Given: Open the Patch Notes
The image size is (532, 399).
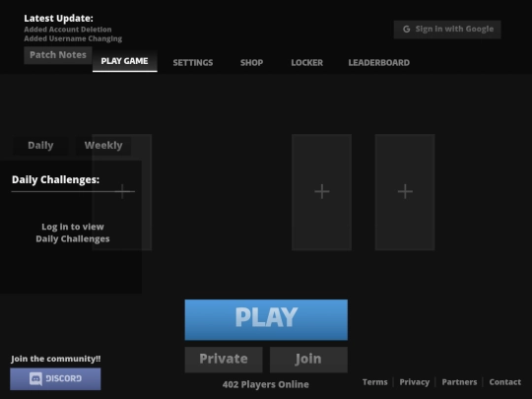Looking at the screenshot, I should point(58,55).
